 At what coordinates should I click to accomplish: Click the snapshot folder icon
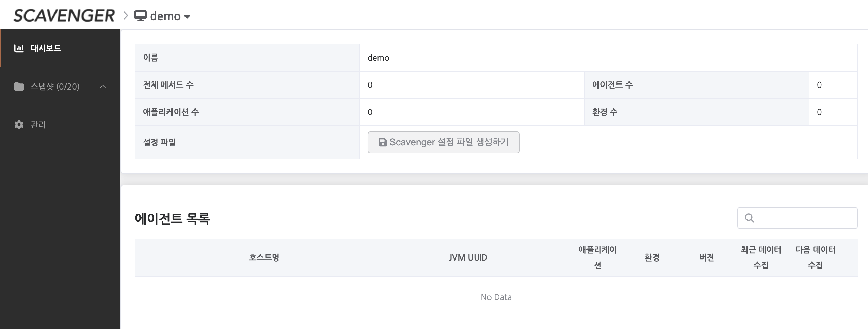19,87
